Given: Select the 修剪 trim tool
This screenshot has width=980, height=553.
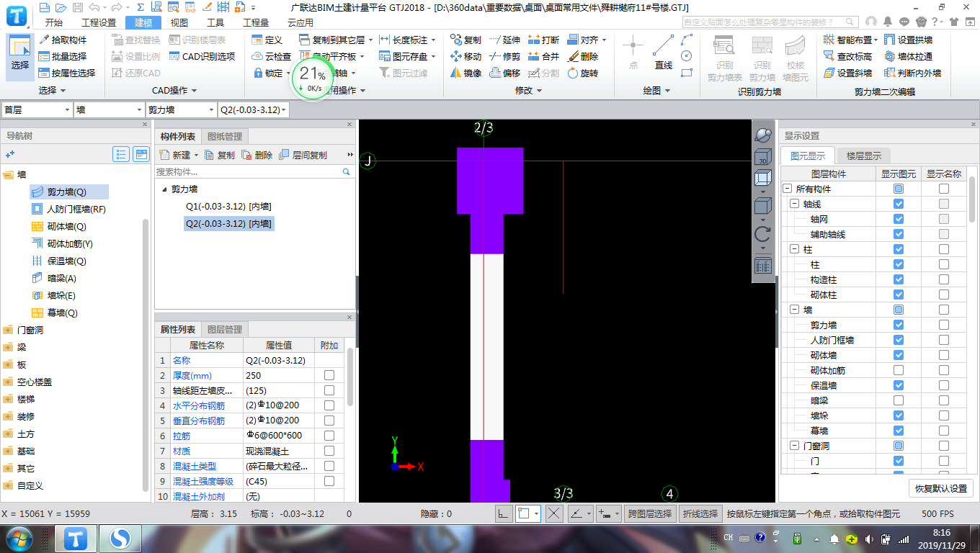Looking at the screenshot, I should pos(504,56).
